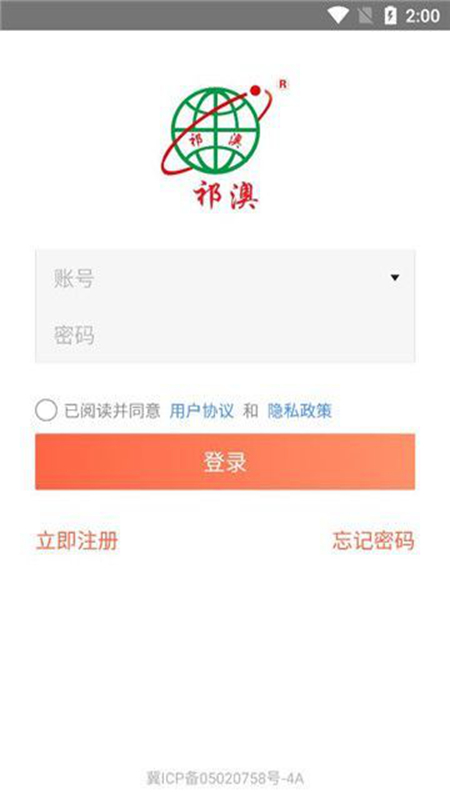The height and width of the screenshot is (800, 450).
Task: Select 立即注册 to register now
Action: pyautogui.click(x=77, y=540)
